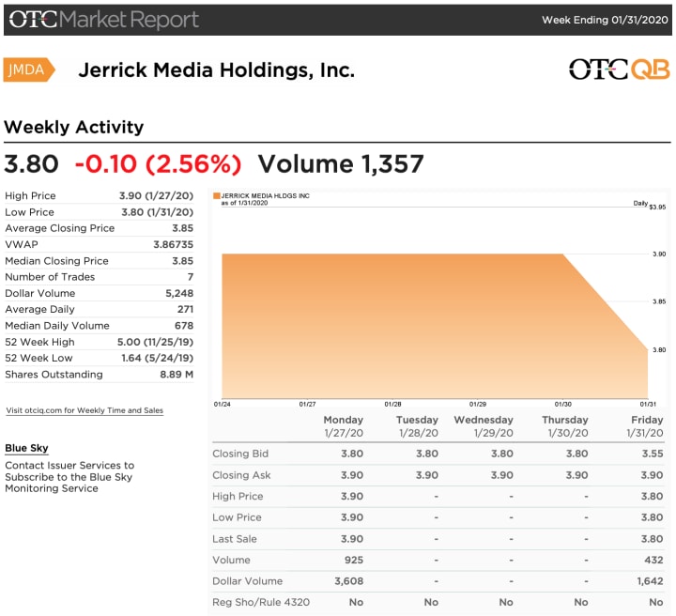
Task: Click the Week Ending 01/31/2020 text
Action: [x=605, y=20]
